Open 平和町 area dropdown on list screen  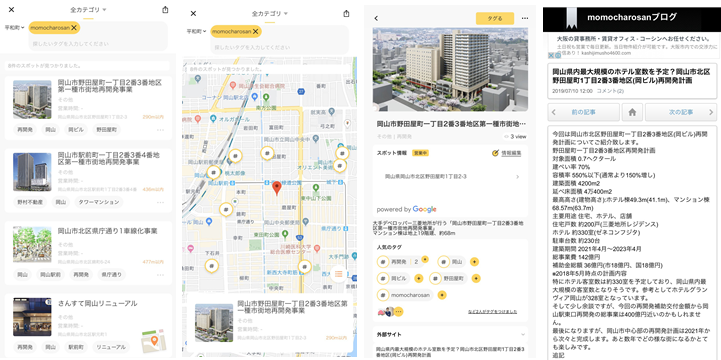15,28
